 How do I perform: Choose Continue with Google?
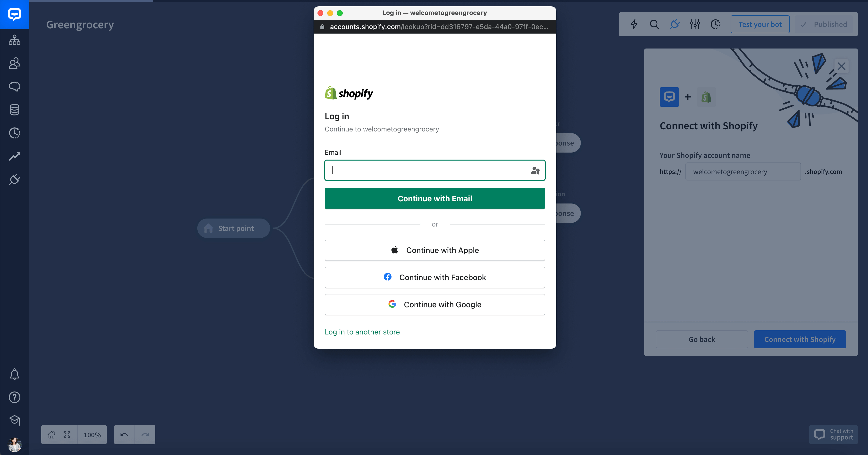coord(435,304)
